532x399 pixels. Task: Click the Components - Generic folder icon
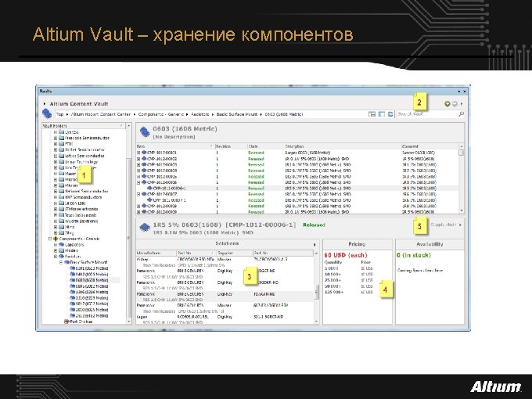[56, 239]
